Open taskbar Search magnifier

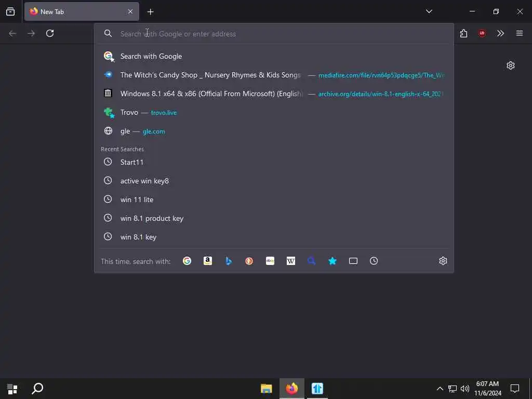[x=37, y=389]
